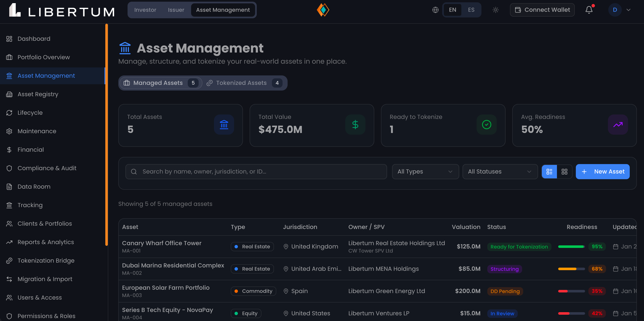Open Asset Management in the sidebar
644x321 pixels.
52,76
